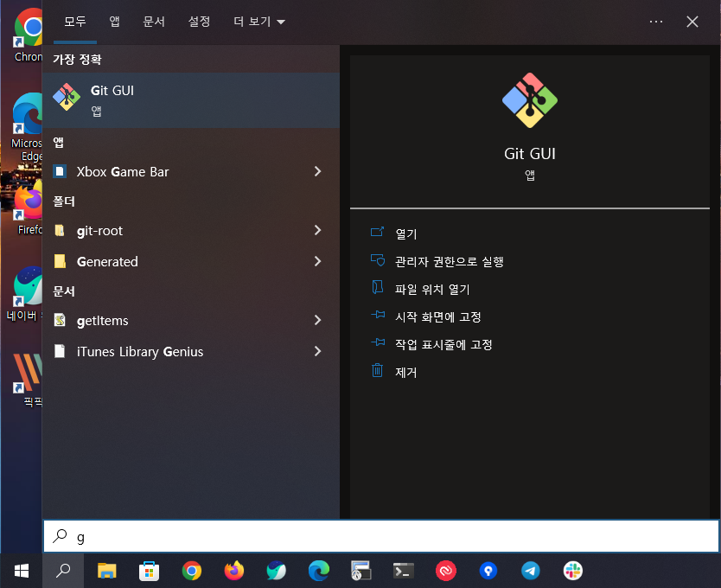Launch Firefox from the taskbar
The width and height of the screenshot is (721, 588).
tap(234, 571)
